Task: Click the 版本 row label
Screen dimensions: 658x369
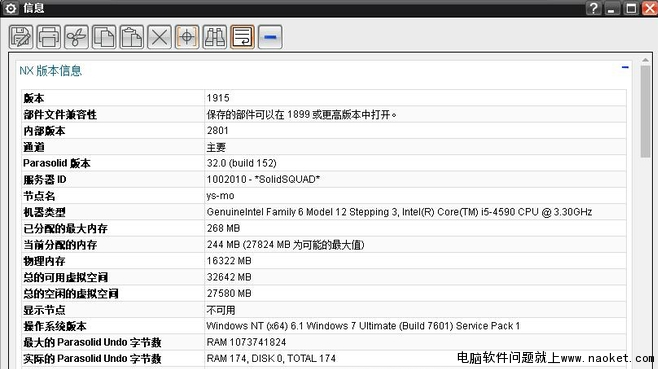Action: (34, 98)
